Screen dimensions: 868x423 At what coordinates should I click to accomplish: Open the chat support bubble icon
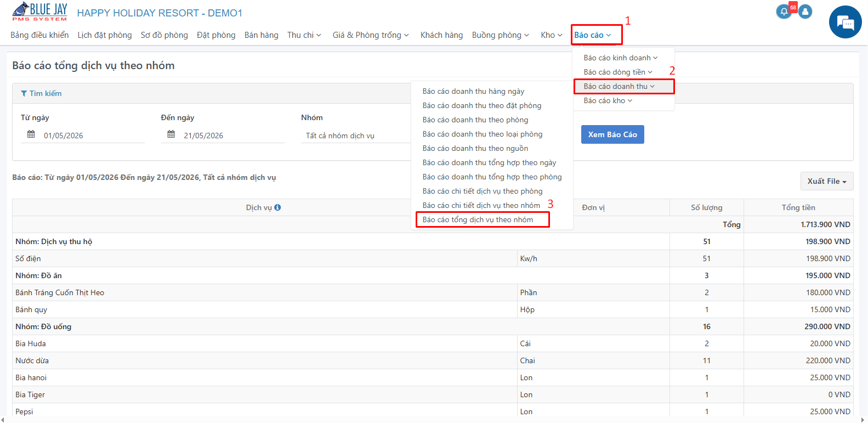[845, 22]
